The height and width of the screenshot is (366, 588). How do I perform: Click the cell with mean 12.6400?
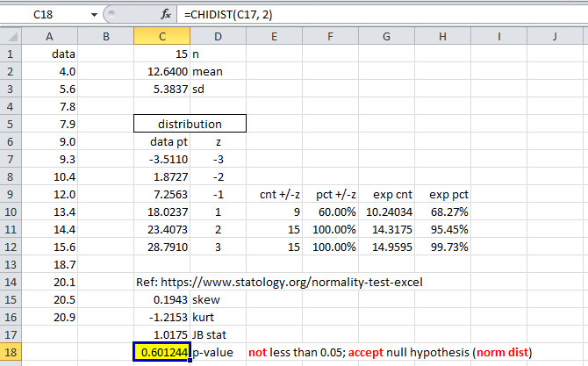[x=162, y=71]
